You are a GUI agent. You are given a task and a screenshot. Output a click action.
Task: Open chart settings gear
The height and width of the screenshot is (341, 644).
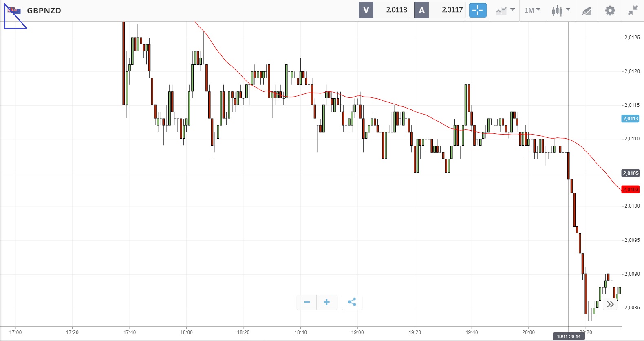pos(610,10)
